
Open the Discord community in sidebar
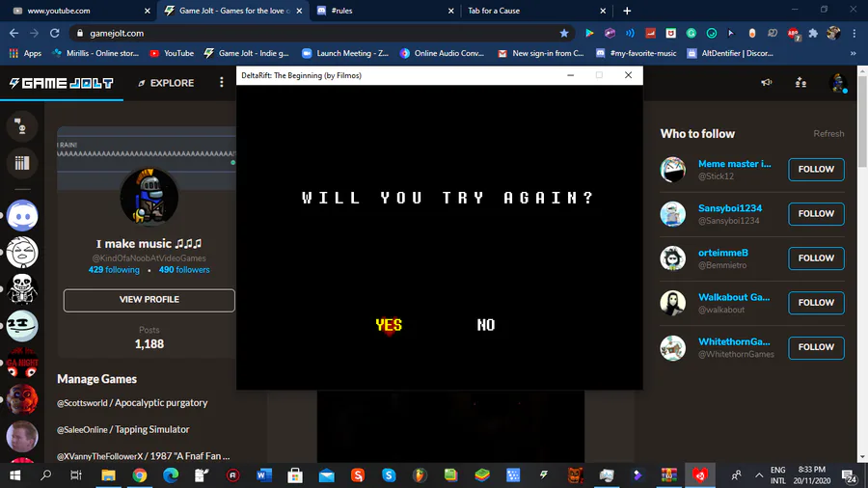(x=22, y=215)
